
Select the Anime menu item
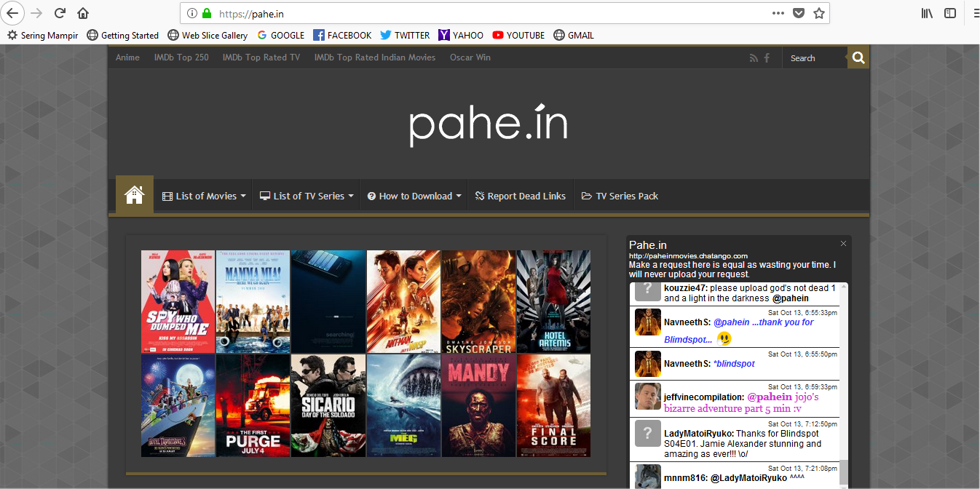127,57
